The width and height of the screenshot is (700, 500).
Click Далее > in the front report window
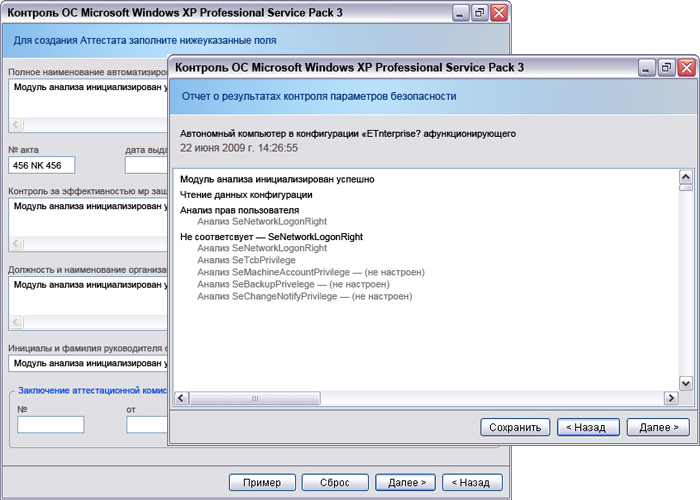pos(658,427)
